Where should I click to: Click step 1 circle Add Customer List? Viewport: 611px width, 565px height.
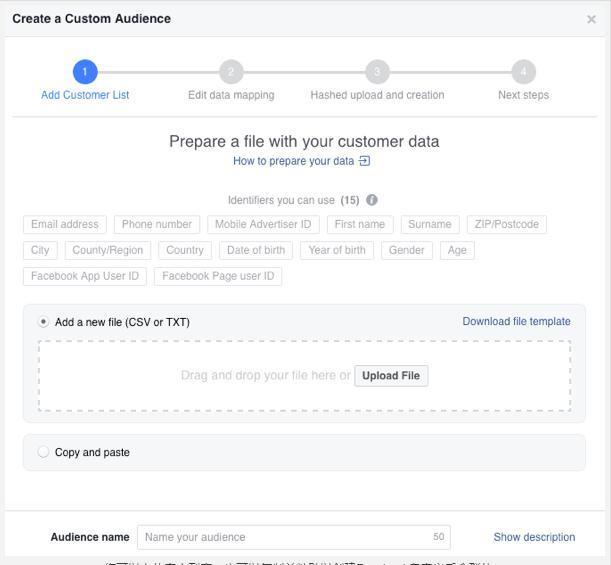(85, 72)
